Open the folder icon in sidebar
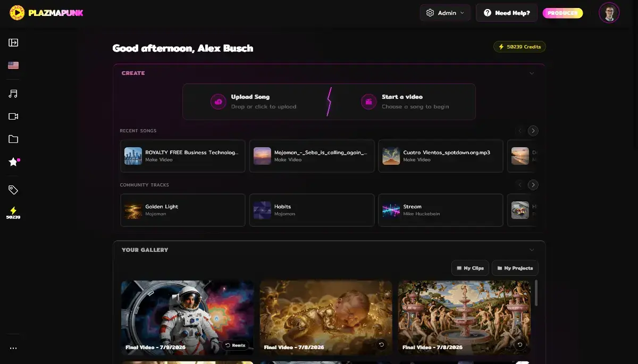The image size is (638, 364). (13, 139)
